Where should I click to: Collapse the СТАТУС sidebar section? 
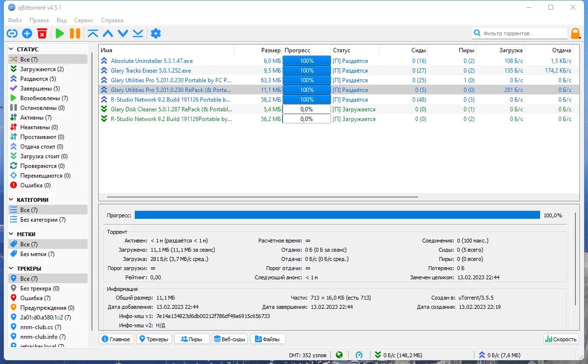tap(12, 49)
